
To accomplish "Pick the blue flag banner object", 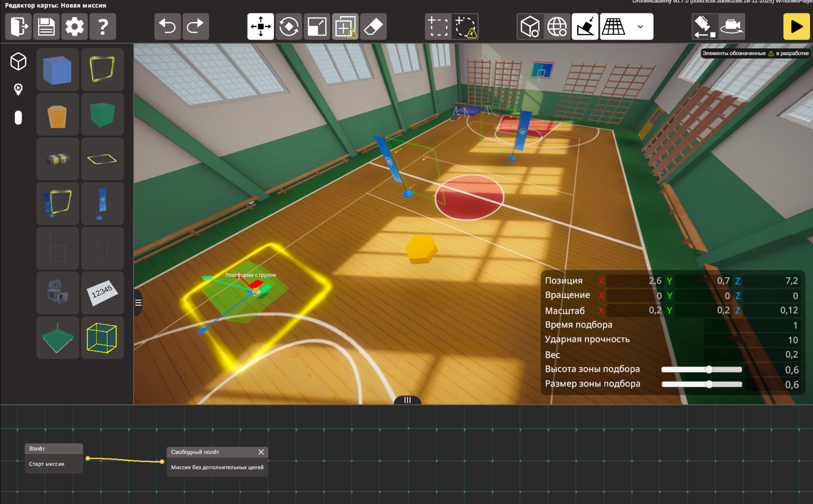I will pos(103,204).
